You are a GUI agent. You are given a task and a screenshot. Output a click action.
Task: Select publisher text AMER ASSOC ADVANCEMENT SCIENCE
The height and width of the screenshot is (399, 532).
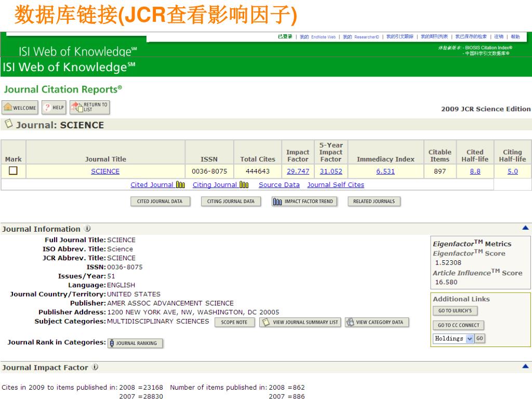tap(170, 303)
